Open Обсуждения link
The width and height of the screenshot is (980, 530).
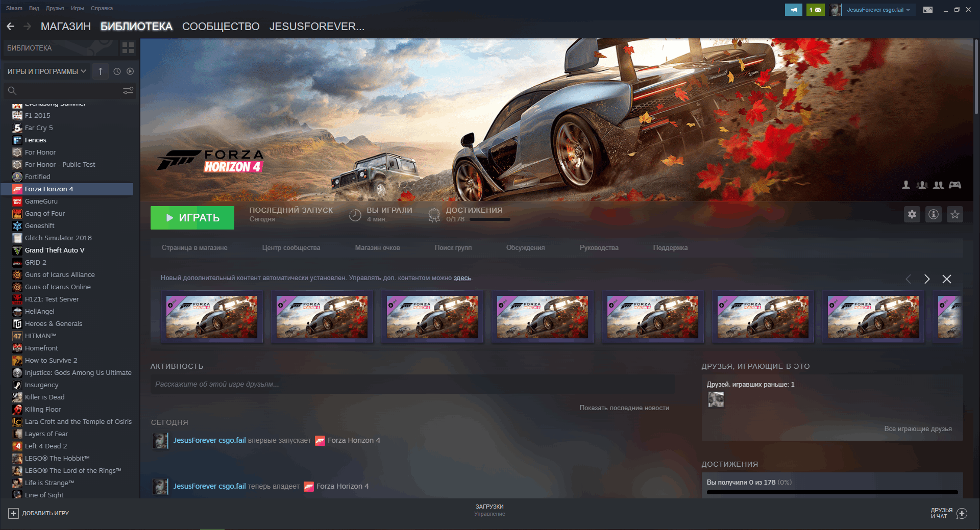point(525,248)
